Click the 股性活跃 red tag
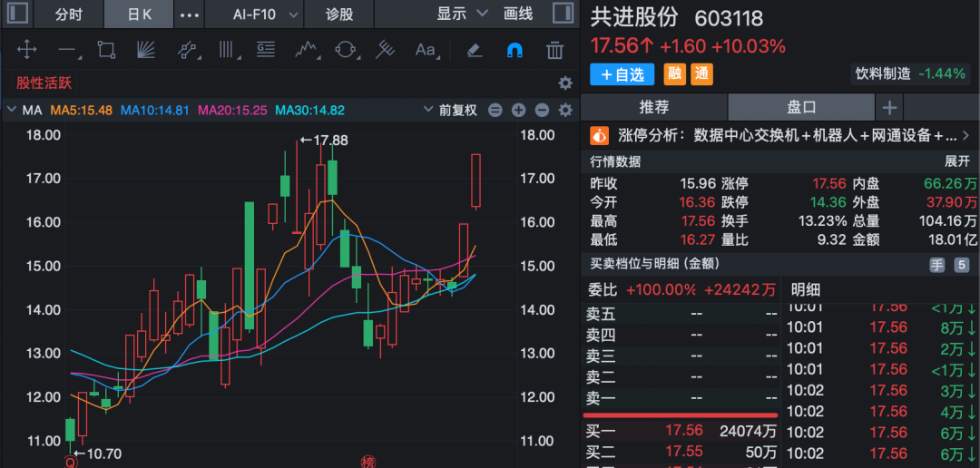980x468 pixels. [x=44, y=83]
